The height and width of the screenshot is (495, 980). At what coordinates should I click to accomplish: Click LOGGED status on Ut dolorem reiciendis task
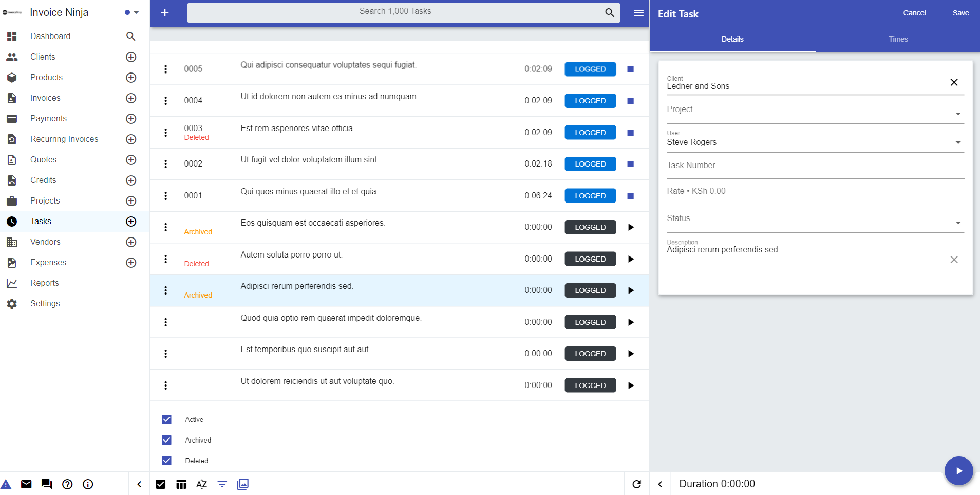click(590, 386)
